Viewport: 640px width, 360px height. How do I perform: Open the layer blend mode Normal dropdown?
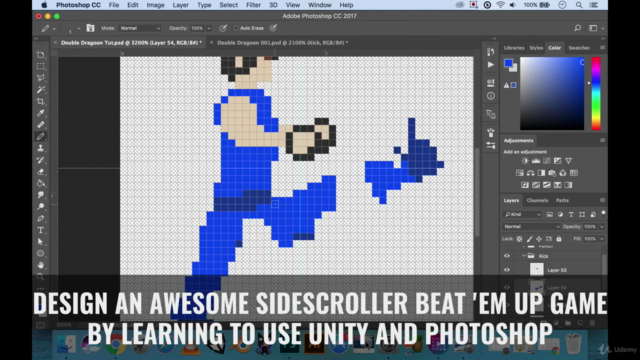pos(531,227)
